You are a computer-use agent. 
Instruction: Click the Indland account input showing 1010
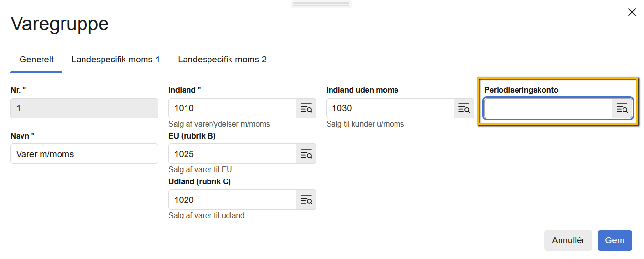(x=232, y=108)
